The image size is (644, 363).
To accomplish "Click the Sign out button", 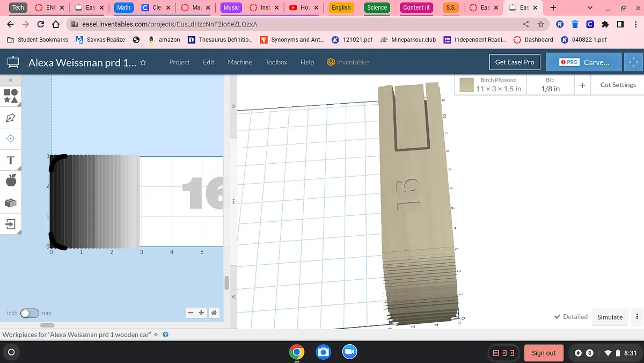I will (544, 353).
